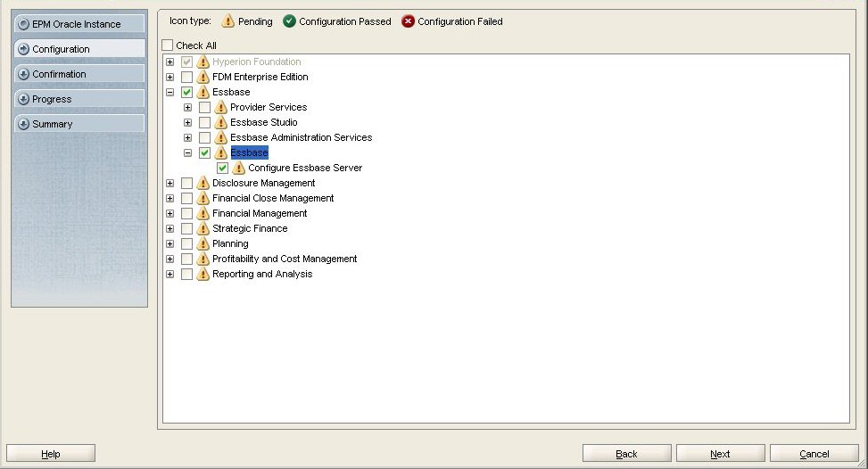868x469 pixels.
Task: Select the Financial Close Management label
Action: [273, 198]
